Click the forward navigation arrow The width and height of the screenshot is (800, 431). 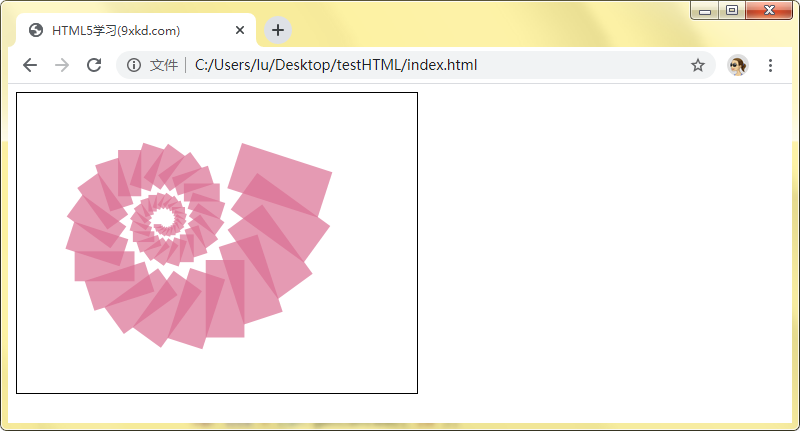[62, 65]
